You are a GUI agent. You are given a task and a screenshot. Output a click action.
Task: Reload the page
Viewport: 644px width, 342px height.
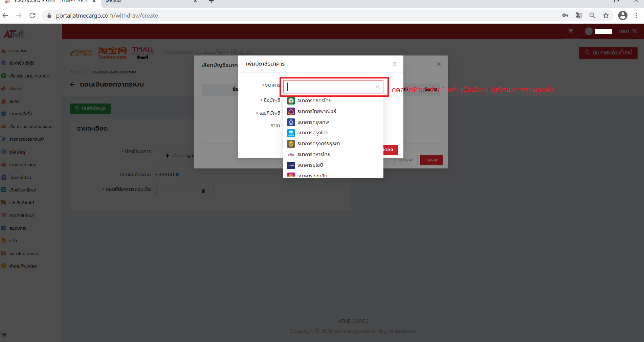pos(32,16)
